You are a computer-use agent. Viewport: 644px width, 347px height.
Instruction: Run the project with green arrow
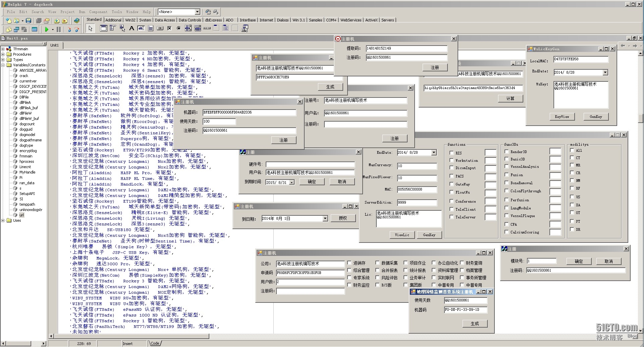pyautogui.click(x=47, y=29)
